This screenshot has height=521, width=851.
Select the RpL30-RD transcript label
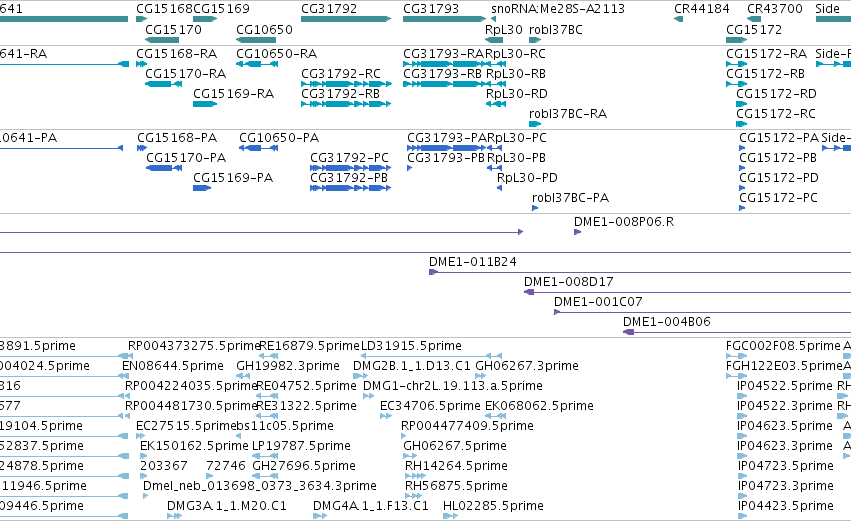516,93
